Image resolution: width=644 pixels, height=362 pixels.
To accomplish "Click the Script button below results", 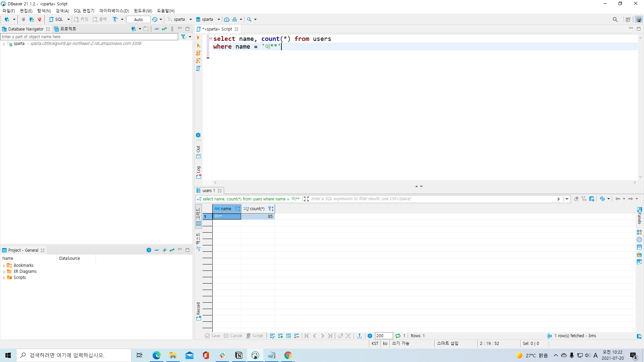I will [255, 336].
